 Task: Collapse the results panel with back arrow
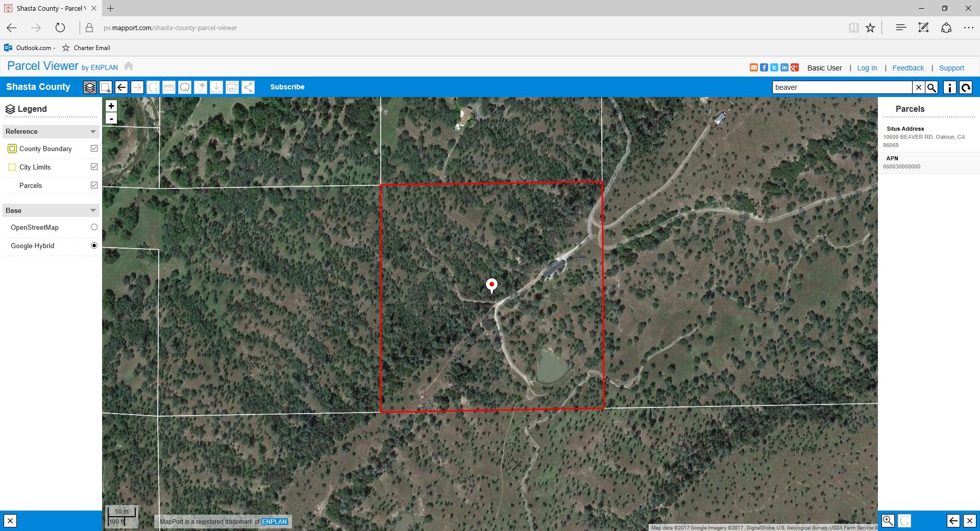click(x=953, y=521)
